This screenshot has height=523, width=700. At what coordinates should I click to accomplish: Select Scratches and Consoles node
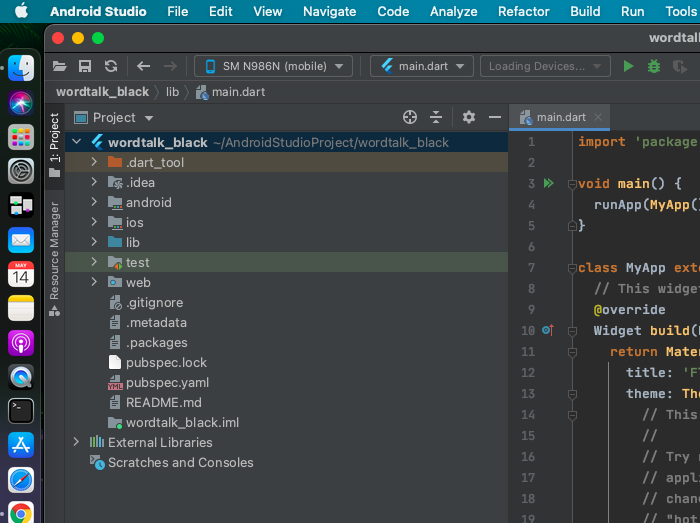180,463
